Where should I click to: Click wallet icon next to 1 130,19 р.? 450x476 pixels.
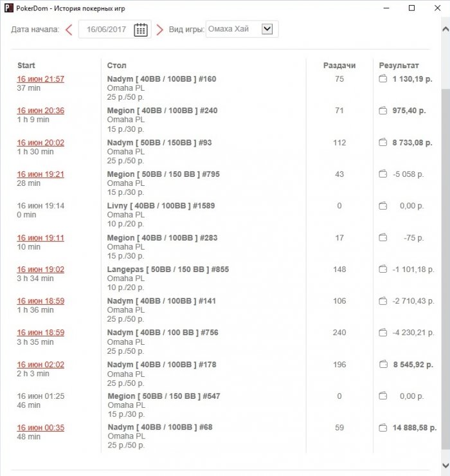(383, 79)
